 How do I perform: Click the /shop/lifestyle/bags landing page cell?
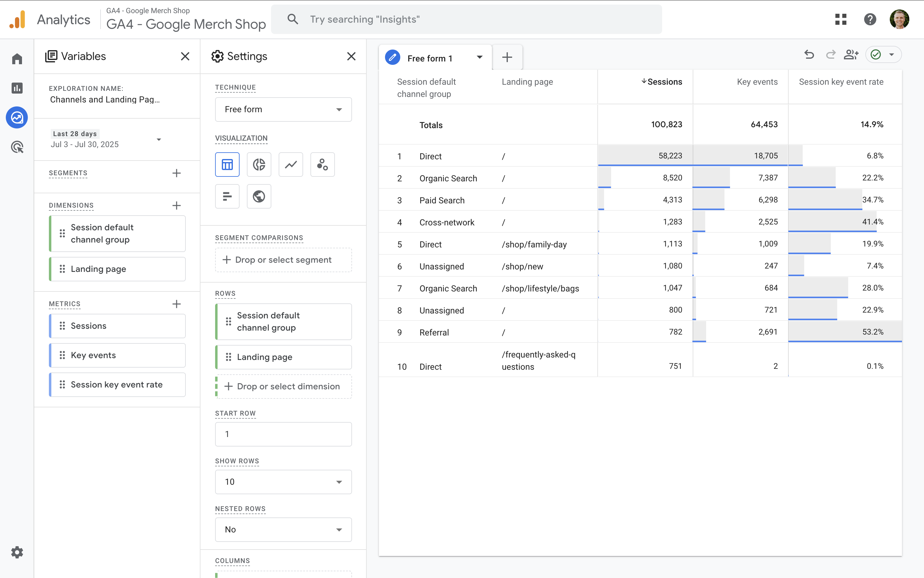(x=540, y=289)
